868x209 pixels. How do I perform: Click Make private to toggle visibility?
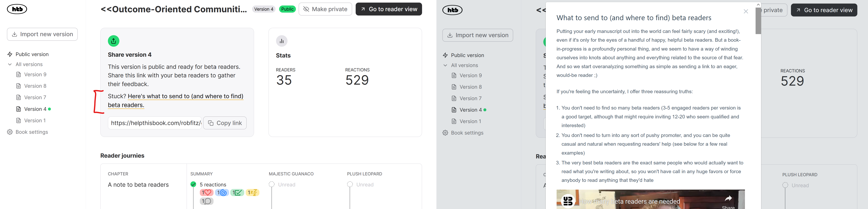[325, 9]
